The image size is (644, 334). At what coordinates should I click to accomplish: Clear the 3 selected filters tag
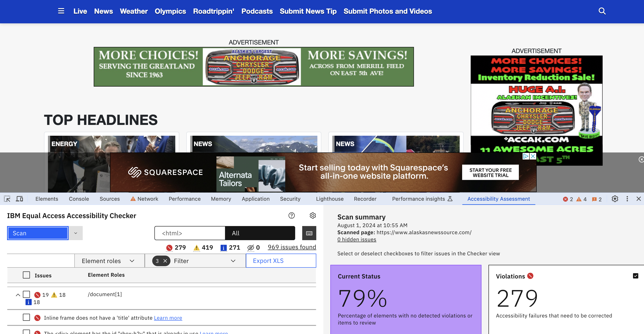165,261
